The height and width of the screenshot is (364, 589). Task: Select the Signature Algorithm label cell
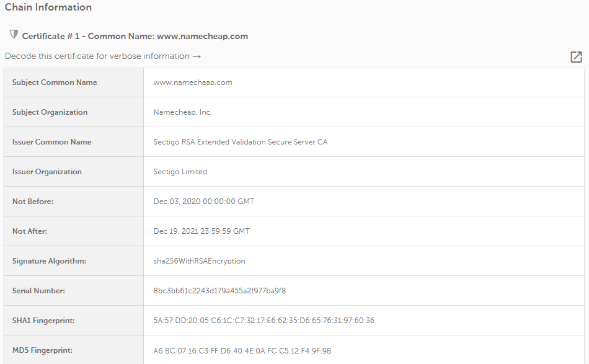[x=74, y=260]
